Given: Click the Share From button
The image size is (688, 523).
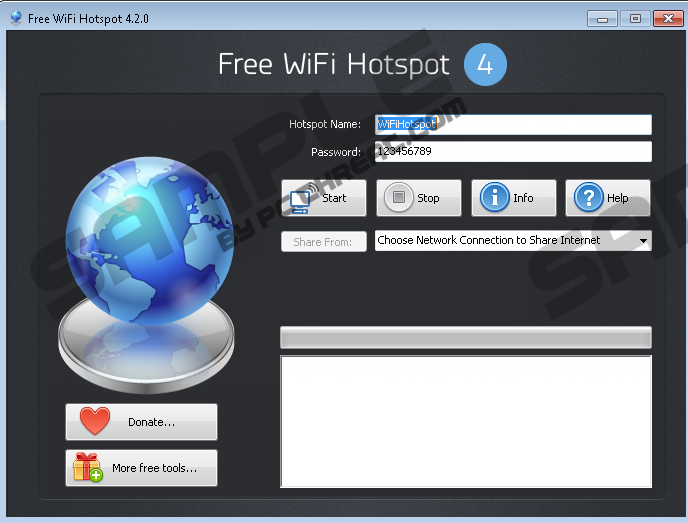Looking at the screenshot, I should (324, 241).
